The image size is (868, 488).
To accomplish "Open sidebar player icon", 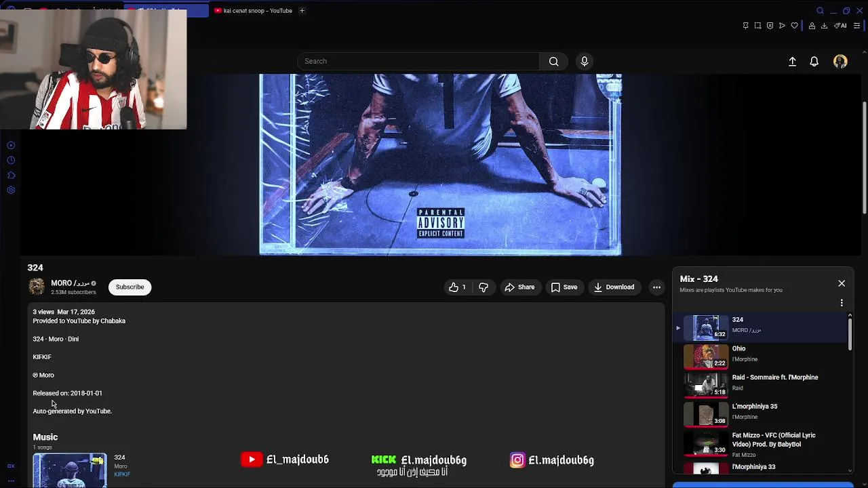I will [x=11, y=145].
